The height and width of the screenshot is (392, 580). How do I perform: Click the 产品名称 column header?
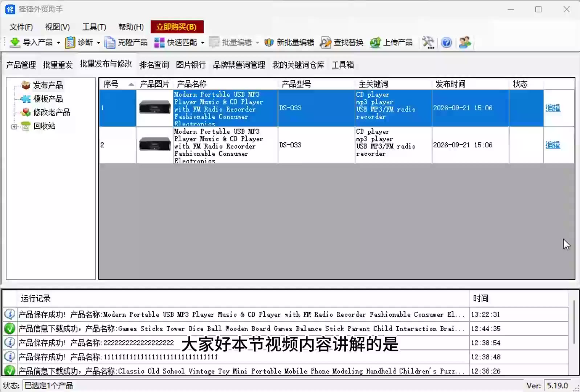[x=225, y=84]
